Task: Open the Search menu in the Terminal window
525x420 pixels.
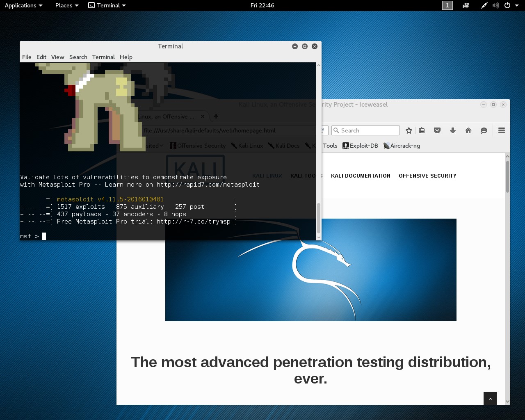Action: (x=78, y=57)
